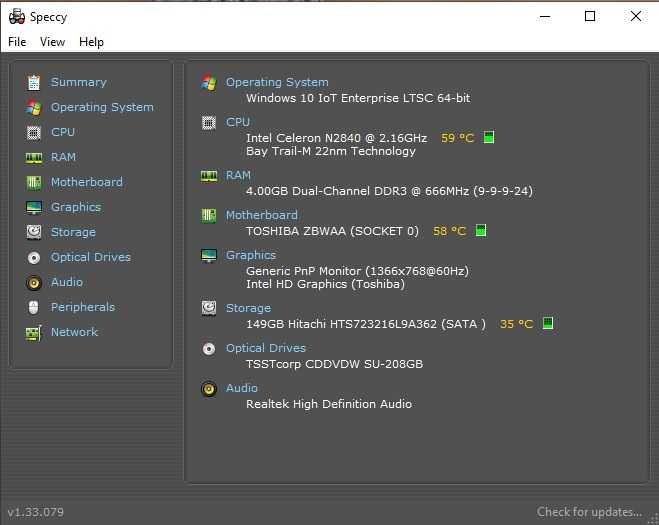The height and width of the screenshot is (525, 659).
Task: Click Generic PnP Monitor text
Action: (x=357, y=271)
